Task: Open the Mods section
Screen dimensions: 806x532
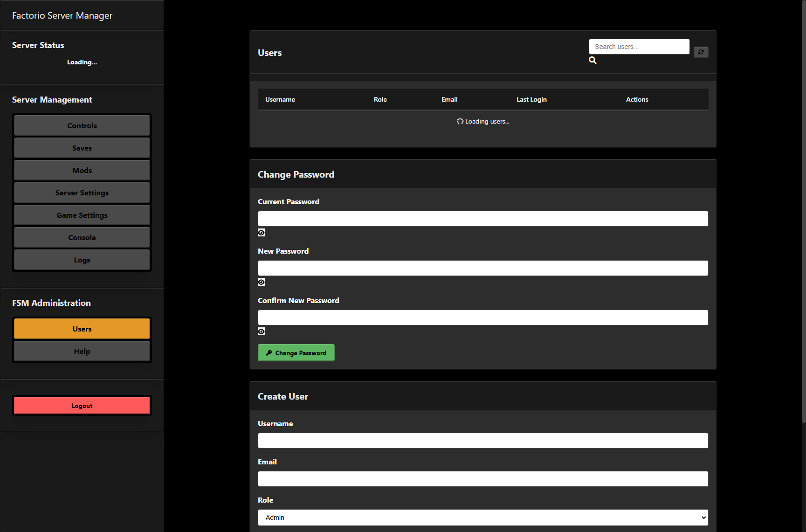Action: (82, 170)
